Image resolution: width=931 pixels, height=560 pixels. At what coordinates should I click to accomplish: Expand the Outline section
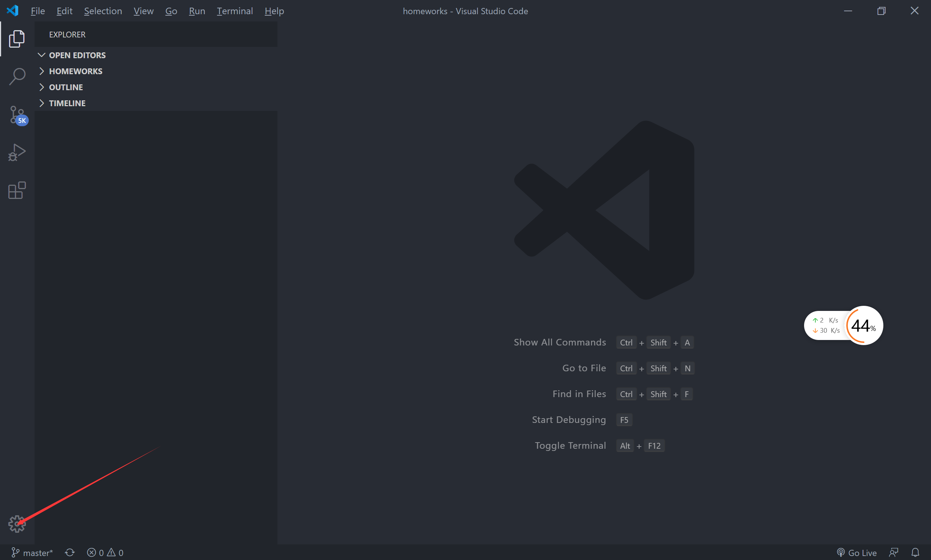coord(66,87)
